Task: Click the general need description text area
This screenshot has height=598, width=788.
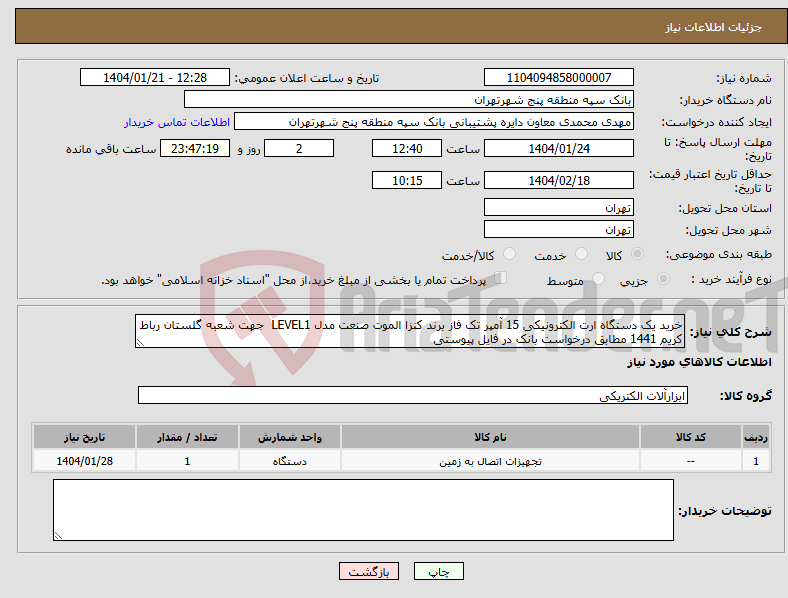Action: 410,332
